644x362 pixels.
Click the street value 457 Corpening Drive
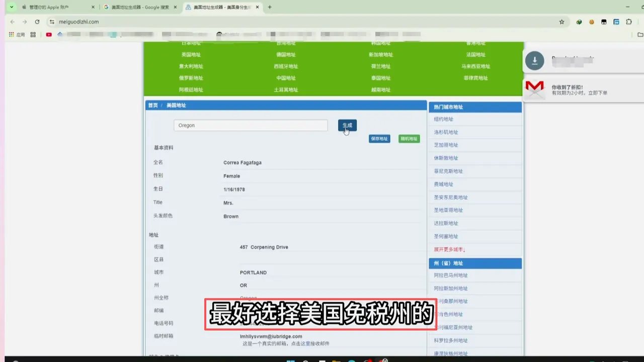(264, 247)
